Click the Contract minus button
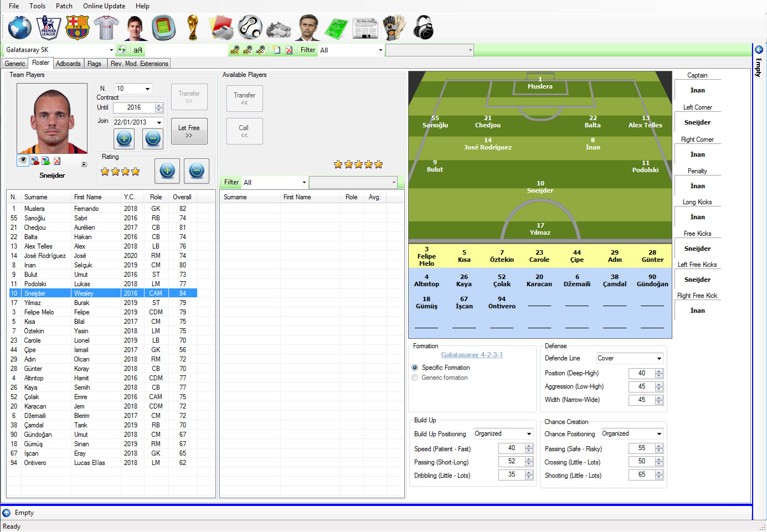The height and width of the screenshot is (532, 767). (153, 138)
